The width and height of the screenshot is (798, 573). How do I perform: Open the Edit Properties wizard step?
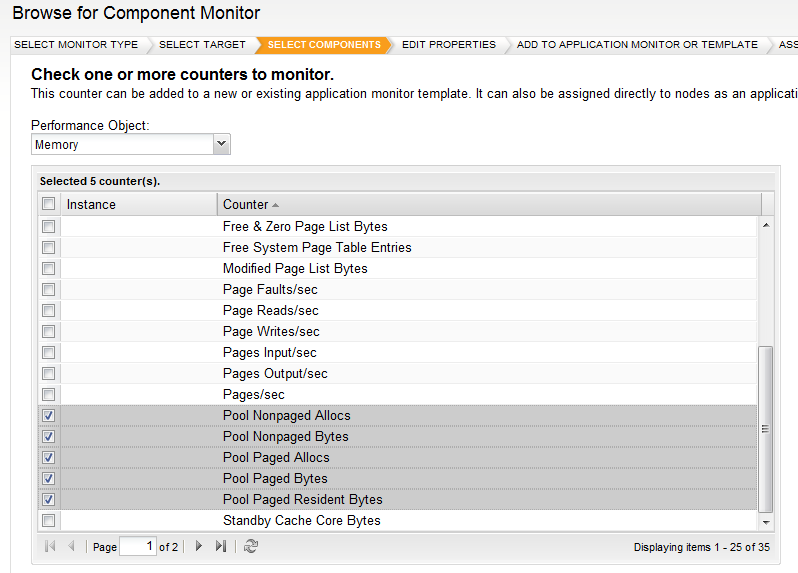pyautogui.click(x=449, y=45)
